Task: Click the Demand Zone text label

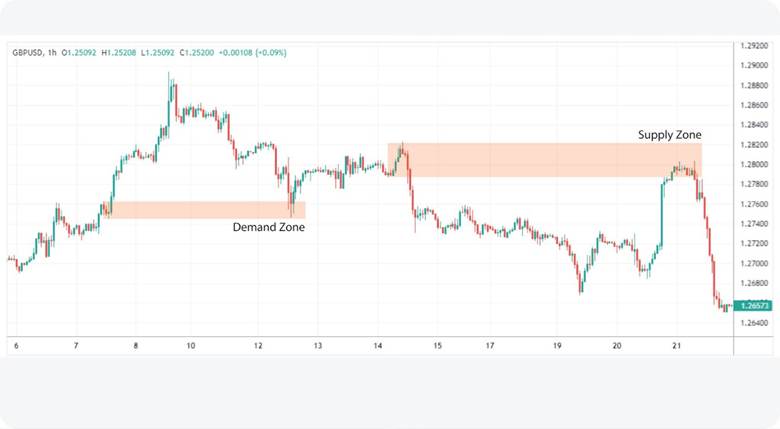Action: pyautogui.click(x=268, y=227)
